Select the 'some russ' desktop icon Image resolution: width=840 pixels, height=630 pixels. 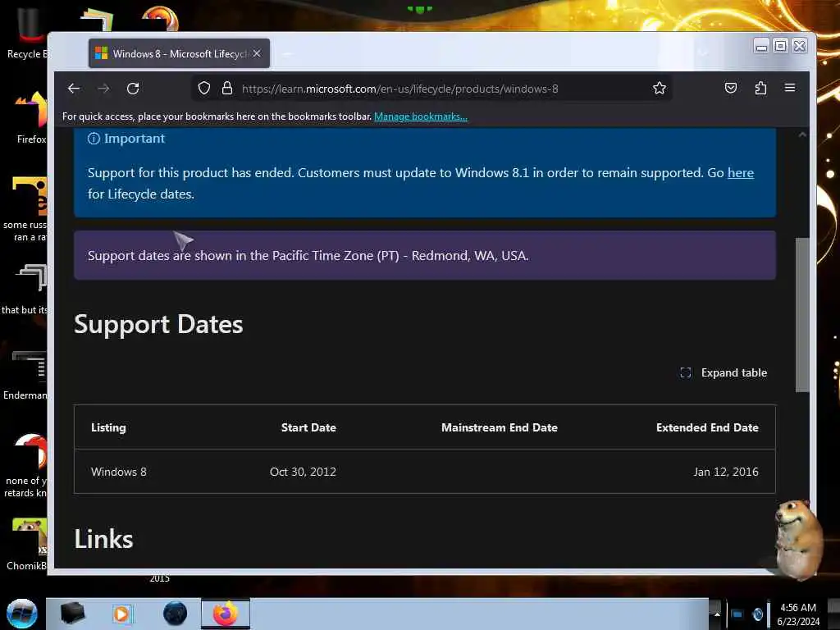[25, 209]
